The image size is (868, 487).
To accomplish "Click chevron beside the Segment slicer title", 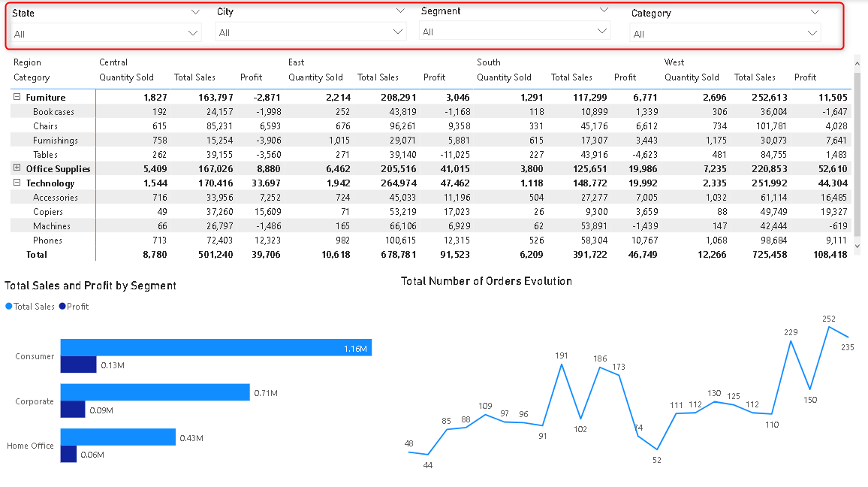I will pos(604,11).
